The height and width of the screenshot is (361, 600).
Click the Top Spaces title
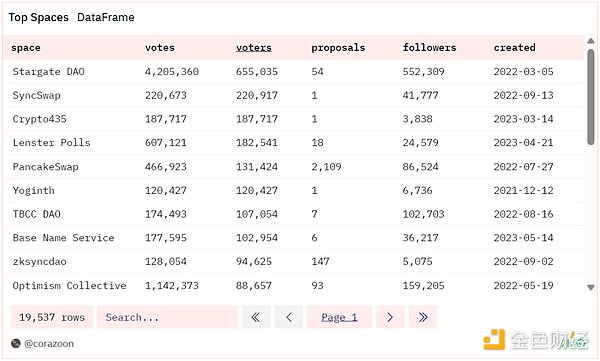coord(38,17)
